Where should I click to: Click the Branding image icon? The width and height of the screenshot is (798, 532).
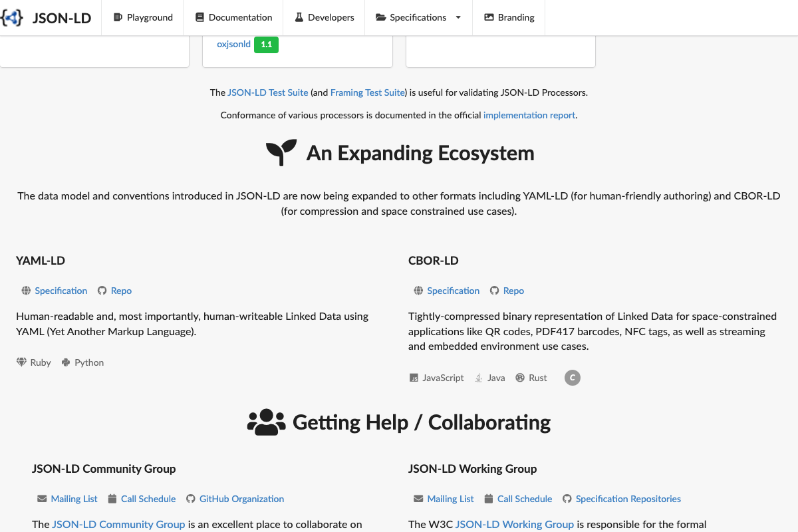coord(489,17)
